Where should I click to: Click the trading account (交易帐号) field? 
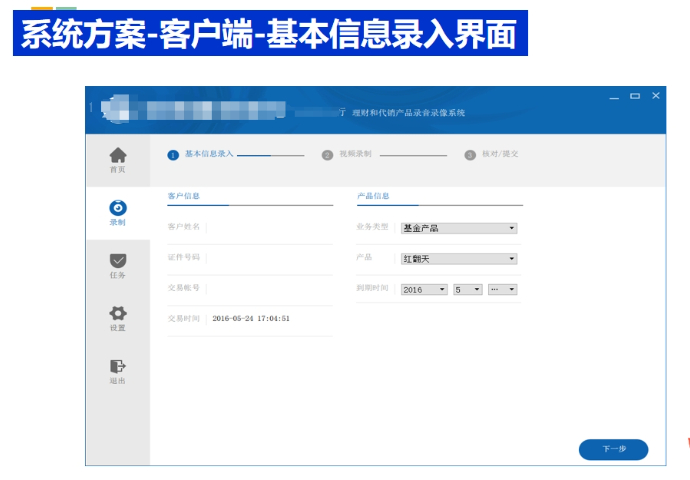pyautogui.click(x=268, y=288)
